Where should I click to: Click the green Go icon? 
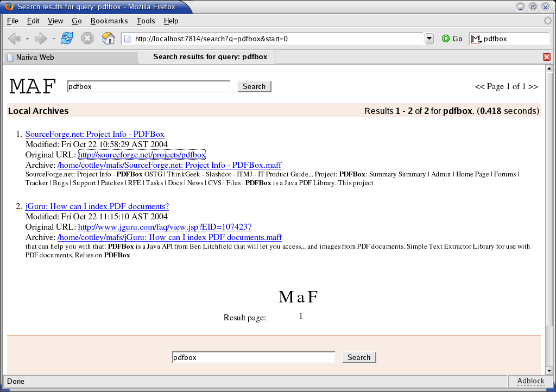click(446, 39)
